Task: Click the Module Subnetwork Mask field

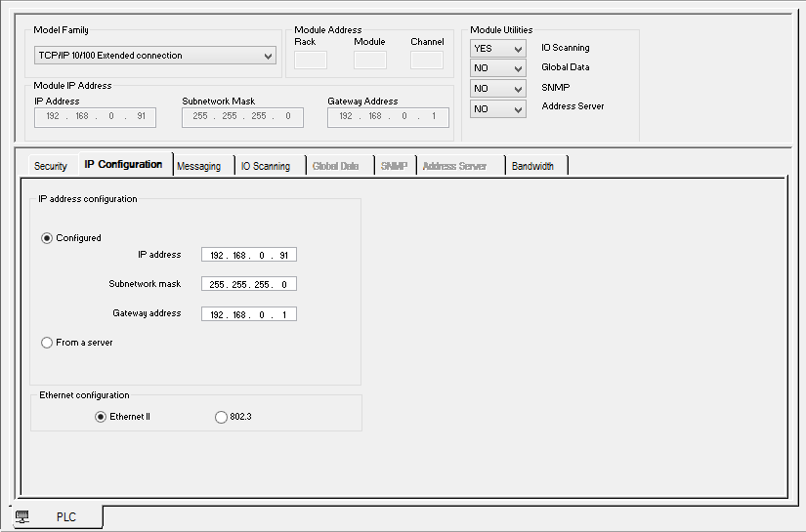Action: 242,117
